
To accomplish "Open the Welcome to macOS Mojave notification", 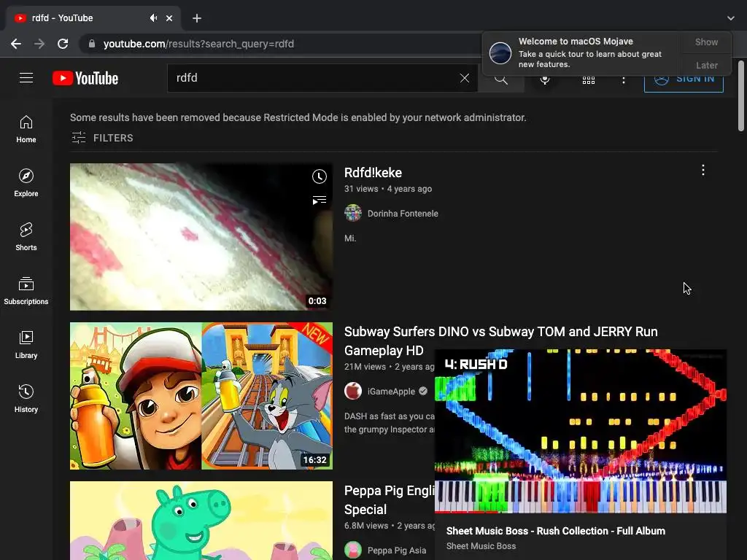I will (581, 52).
